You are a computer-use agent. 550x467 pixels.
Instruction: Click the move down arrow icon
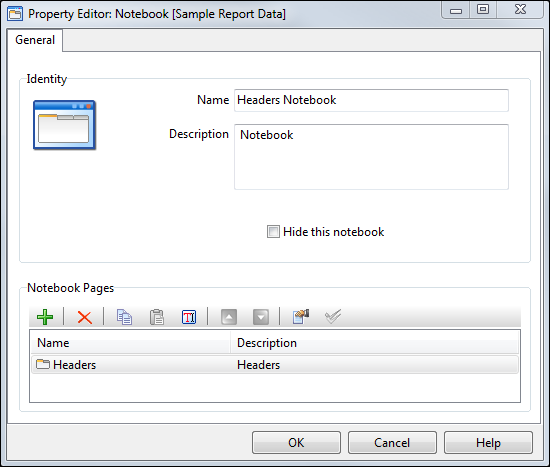pyautogui.click(x=261, y=317)
